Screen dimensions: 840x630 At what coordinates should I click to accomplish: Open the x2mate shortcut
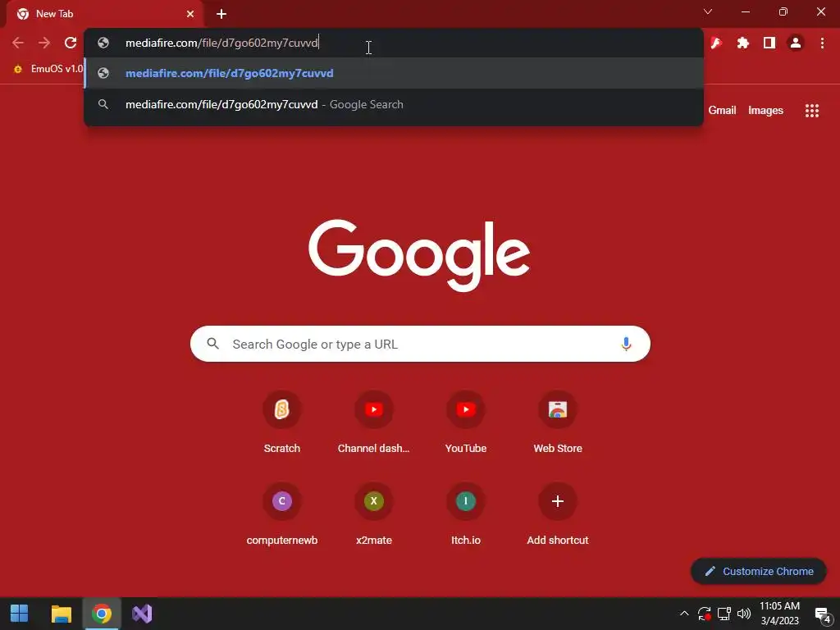(373, 514)
